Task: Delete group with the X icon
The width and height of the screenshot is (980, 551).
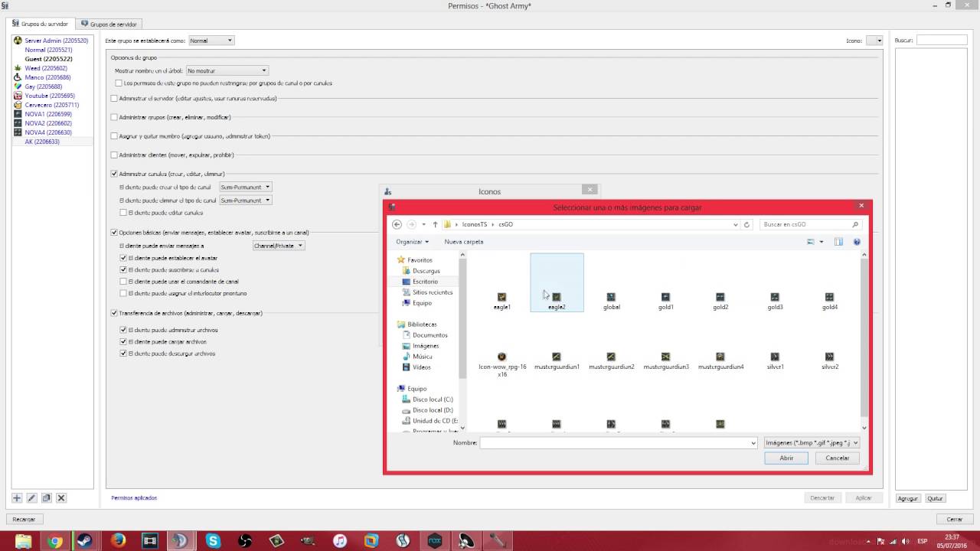Action: [61, 497]
